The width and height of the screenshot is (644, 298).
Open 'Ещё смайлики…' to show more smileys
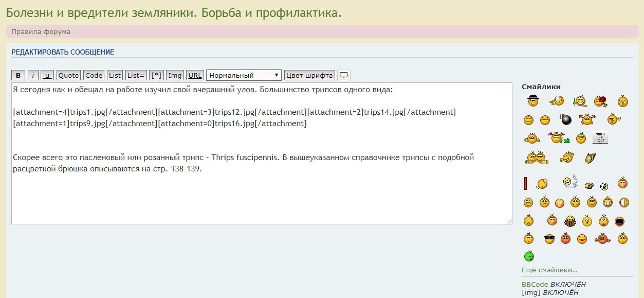click(549, 270)
